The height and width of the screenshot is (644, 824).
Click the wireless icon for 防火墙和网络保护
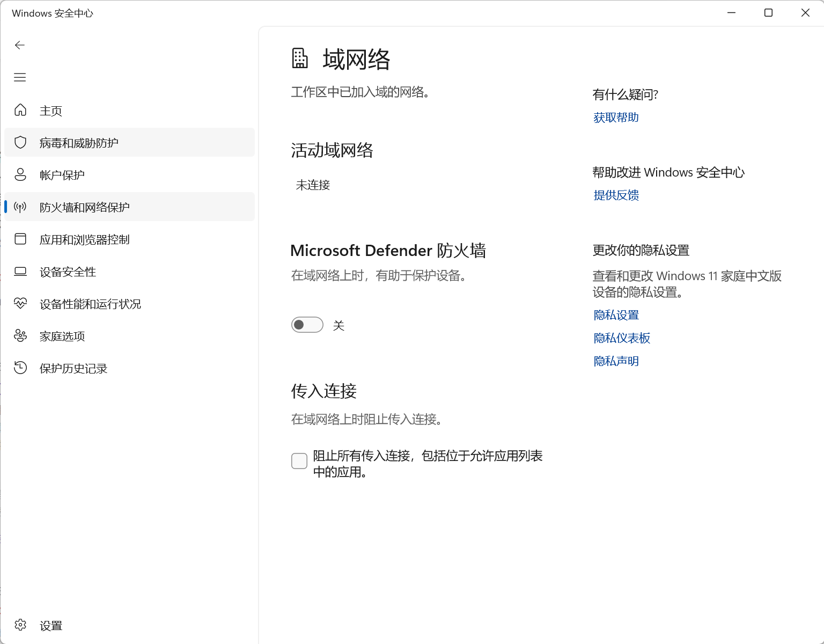click(x=20, y=207)
